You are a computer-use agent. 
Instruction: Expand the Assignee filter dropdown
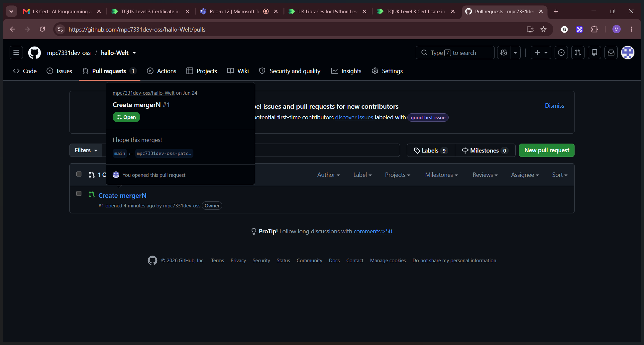[x=525, y=175]
